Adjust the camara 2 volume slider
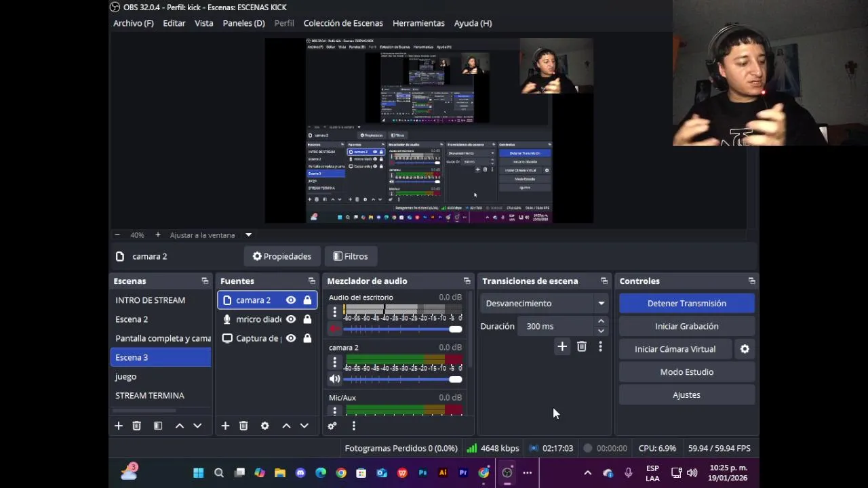This screenshot has height=488, width=868. tap(402, 379)
